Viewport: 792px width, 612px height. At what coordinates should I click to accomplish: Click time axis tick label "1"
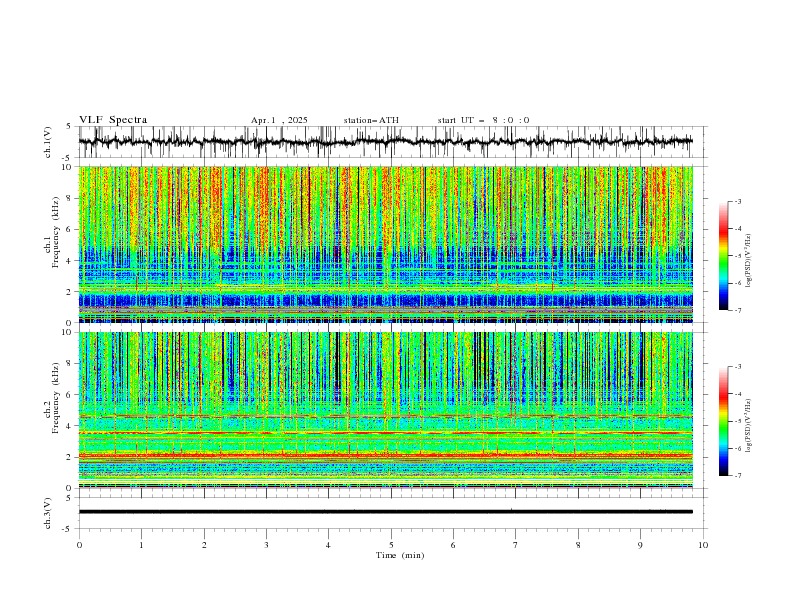click(x=141, y=545)
